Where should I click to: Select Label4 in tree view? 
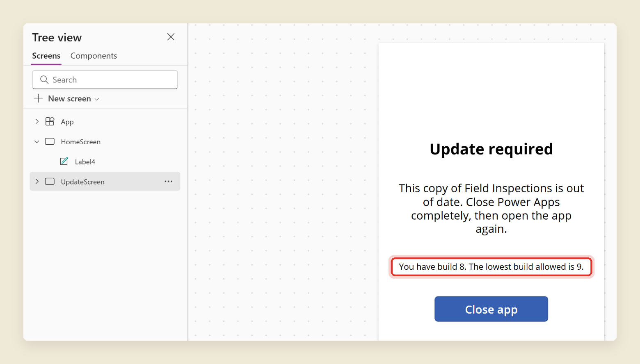85,162
